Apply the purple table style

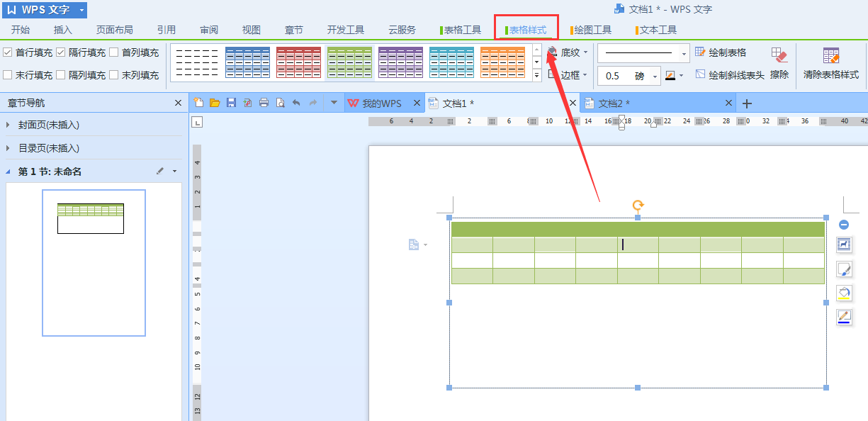(x=401, y=62)
